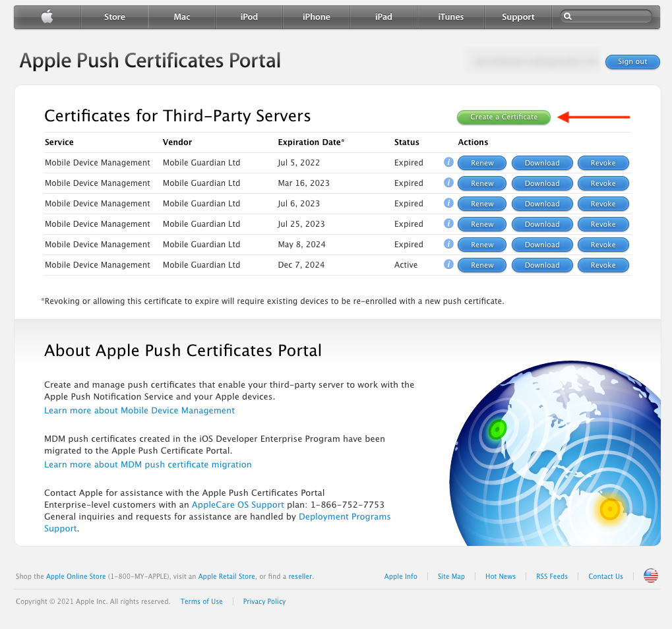
Task: Open info icon for Jul 25, 2023 certificate
Action: [448, 224]
